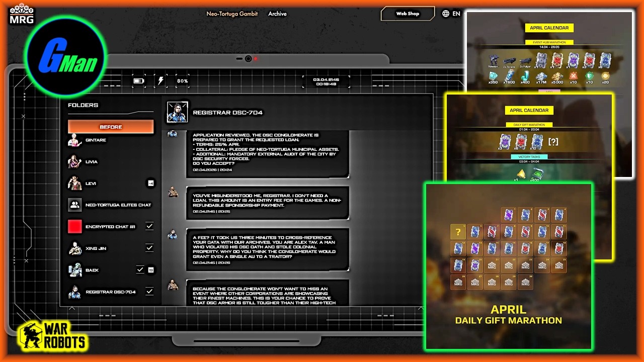This screenshot has height=362, width=644.
Task: Open the EN language selector
Action: [x=456, y=14]
